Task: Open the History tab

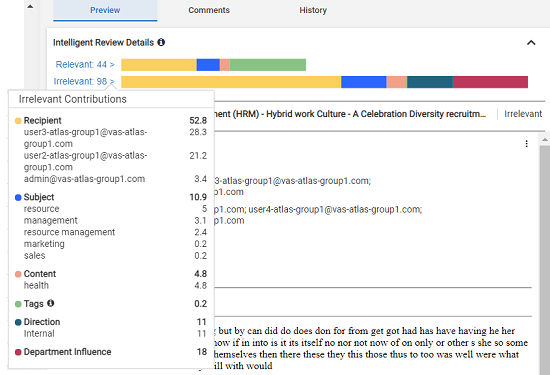Action: tap(313, 10)
